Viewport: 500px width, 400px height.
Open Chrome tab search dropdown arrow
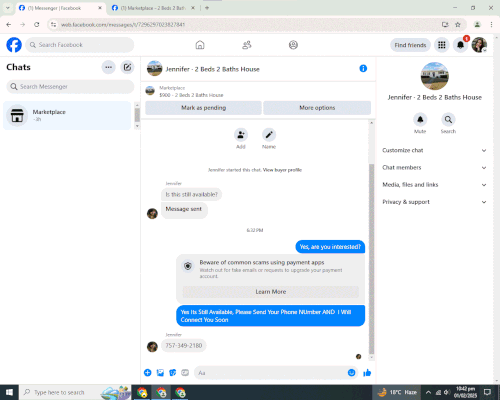pyautogui.click(x=7, y=8)
